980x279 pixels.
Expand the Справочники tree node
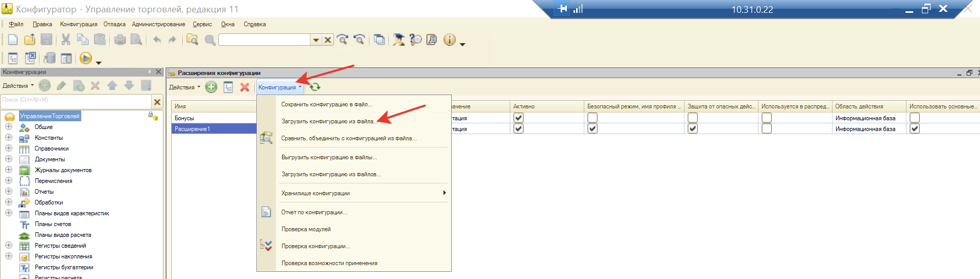[x=9, y=148]
